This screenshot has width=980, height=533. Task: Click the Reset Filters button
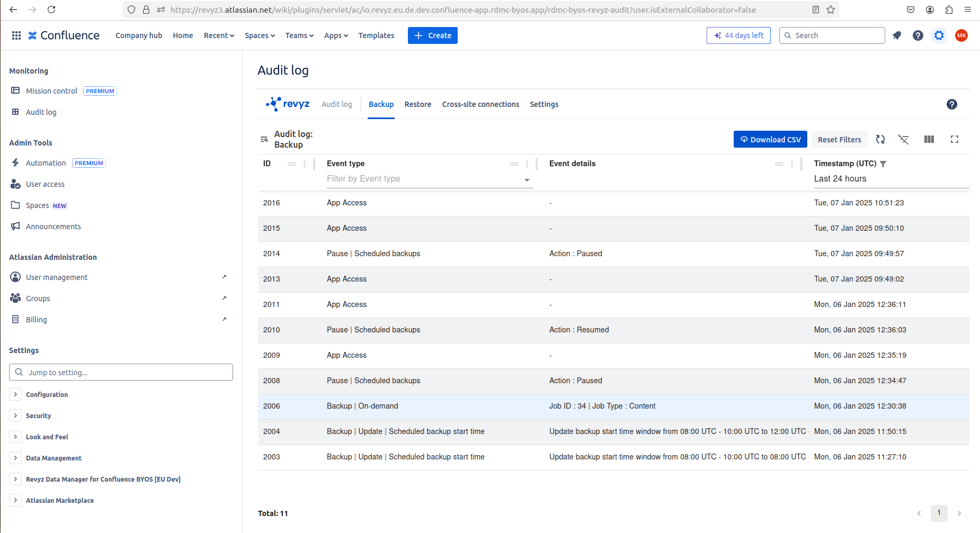coord(840,139)
